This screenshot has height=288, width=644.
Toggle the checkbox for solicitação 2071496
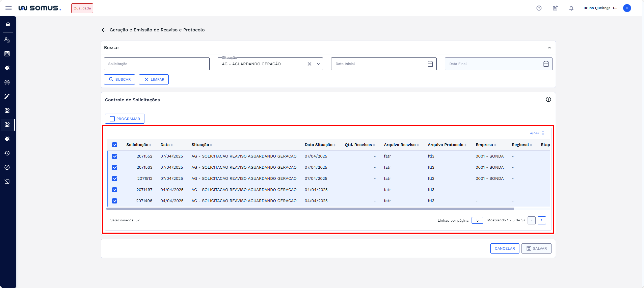[x=114, y=201]
